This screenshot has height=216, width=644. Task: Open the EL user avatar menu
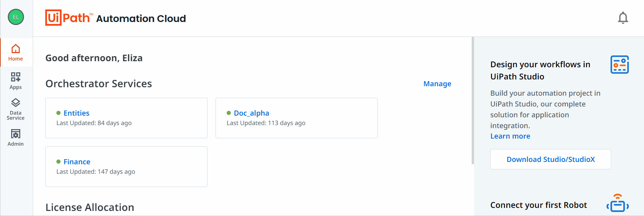(x=16, y=17)
